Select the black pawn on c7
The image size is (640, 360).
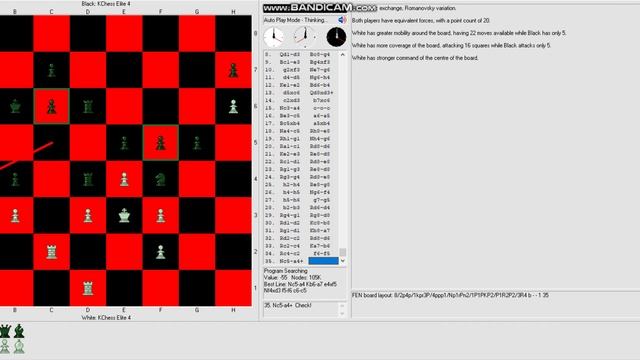click(x=51, y=70)
